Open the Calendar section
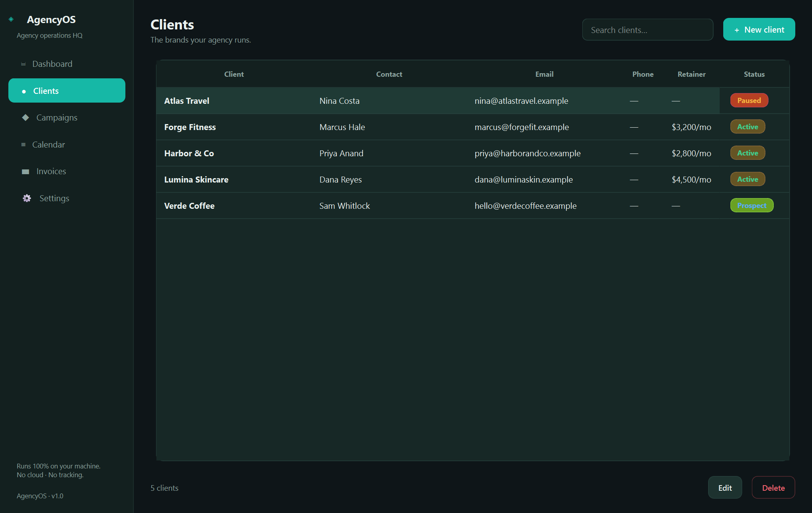Screen dimensions: 812x513 coord(67,145)
